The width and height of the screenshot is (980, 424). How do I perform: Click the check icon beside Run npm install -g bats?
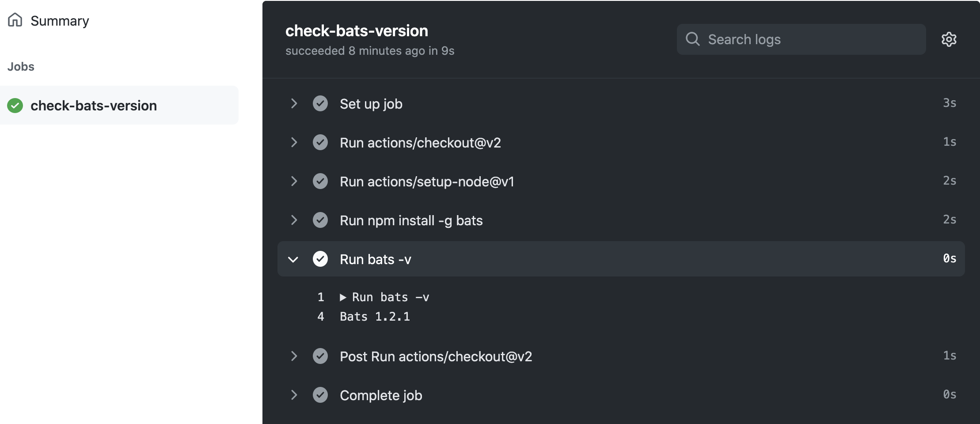(x=320, y=220)
